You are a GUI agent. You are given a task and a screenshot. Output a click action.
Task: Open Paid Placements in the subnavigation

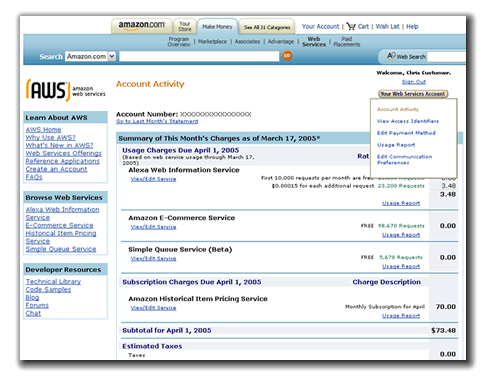tap(347, 42)
